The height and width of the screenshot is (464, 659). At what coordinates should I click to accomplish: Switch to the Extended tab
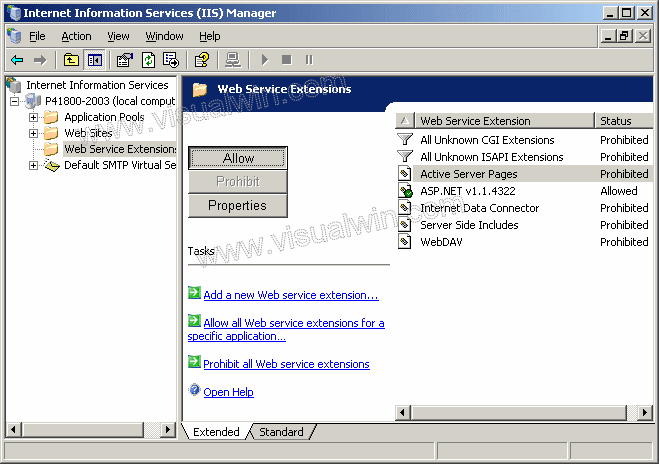click(x=216, y=432)
